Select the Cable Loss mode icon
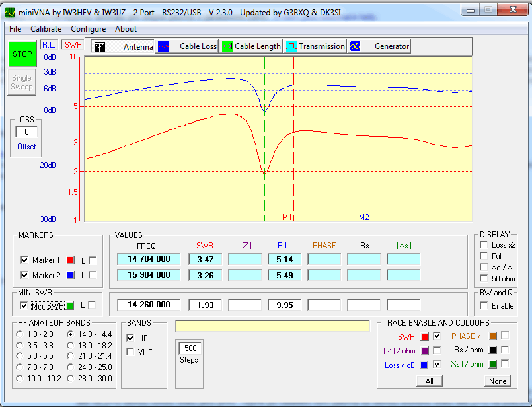 click(x=163, y=46)
